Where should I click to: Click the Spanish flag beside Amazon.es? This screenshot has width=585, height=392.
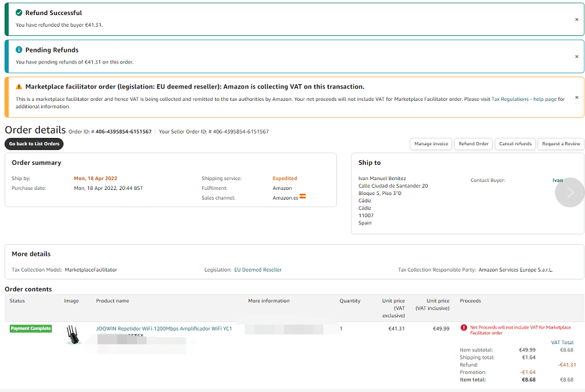(x=302, y=197)
